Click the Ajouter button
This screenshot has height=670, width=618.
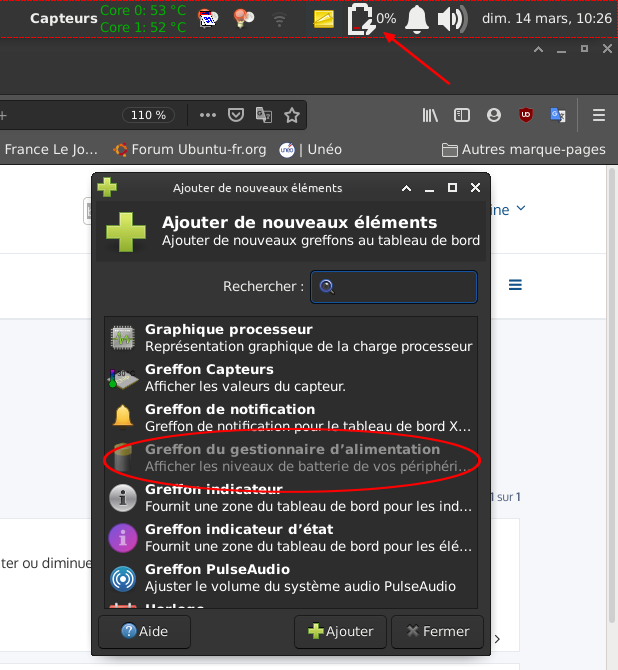pos(340,631)
